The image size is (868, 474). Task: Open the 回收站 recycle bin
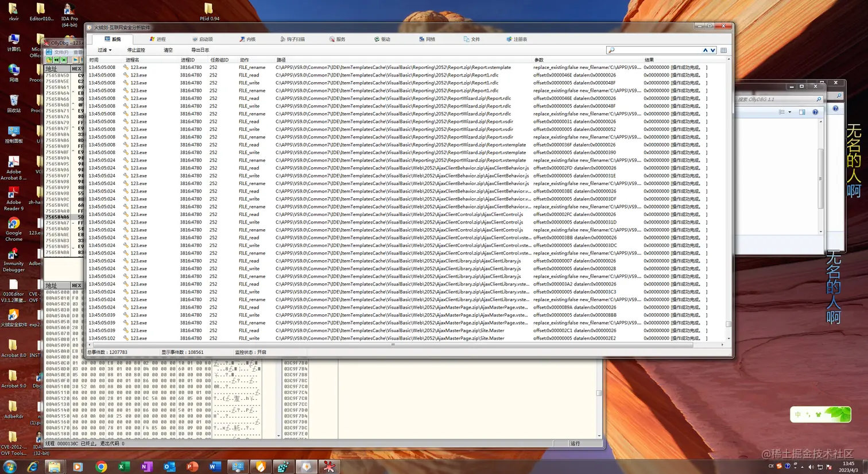point(14,104)
